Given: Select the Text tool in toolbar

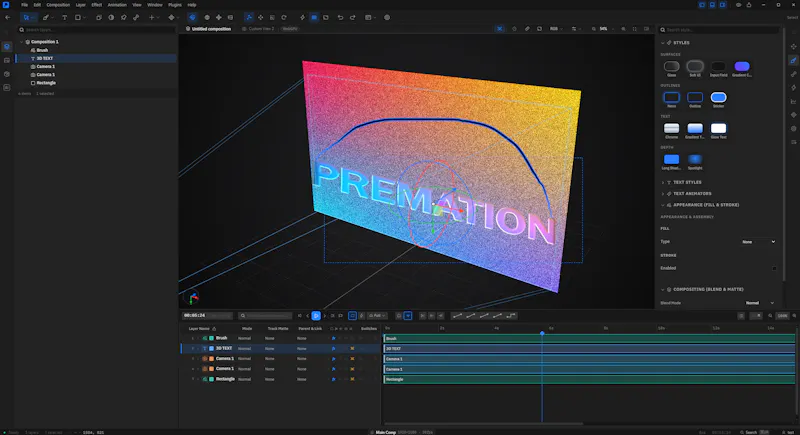Looking at the screenshot, I should point(64,17).
